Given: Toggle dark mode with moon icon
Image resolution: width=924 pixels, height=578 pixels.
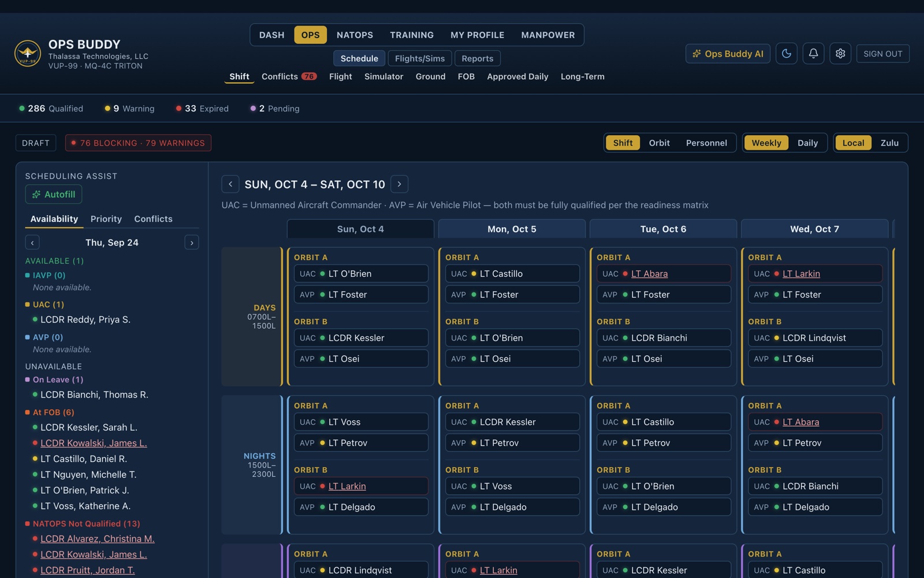Looking at the screenshot, I should coord(787,54).
